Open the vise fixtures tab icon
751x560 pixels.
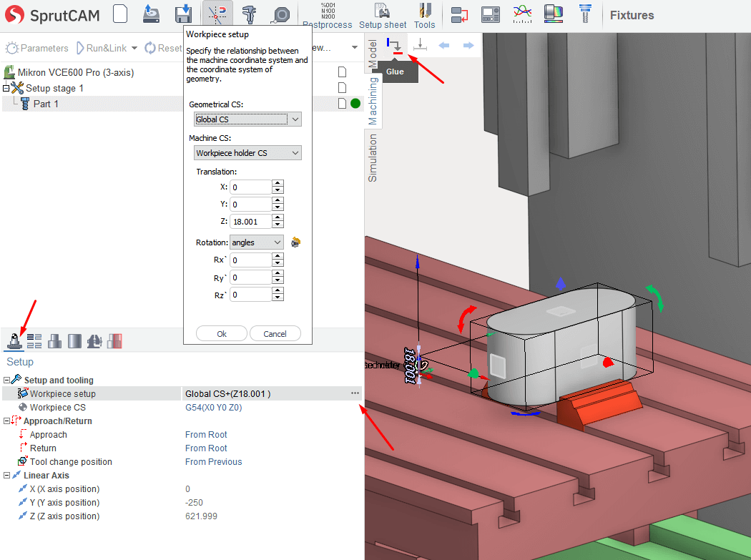click(94, 341)
